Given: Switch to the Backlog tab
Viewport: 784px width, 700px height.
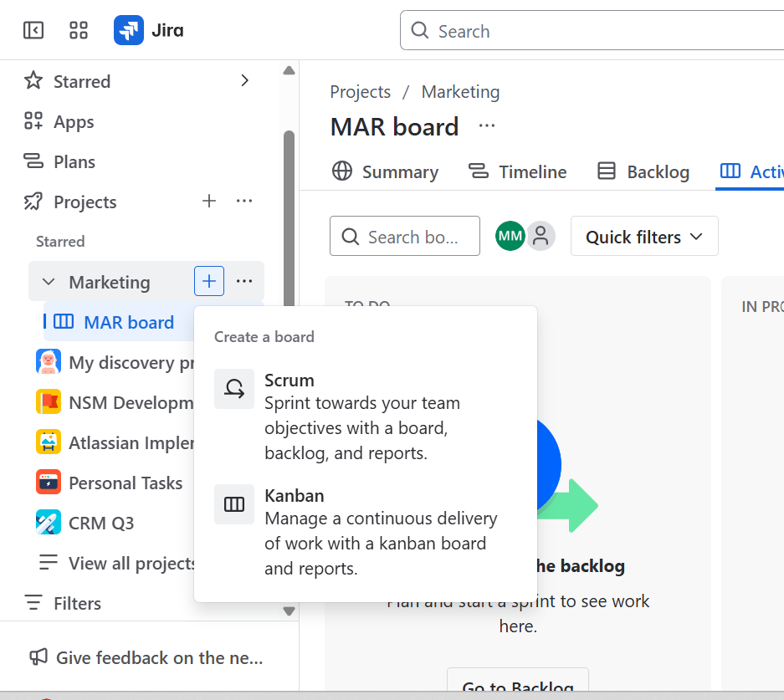Looking at the screenshot, I should click(643, 171).
